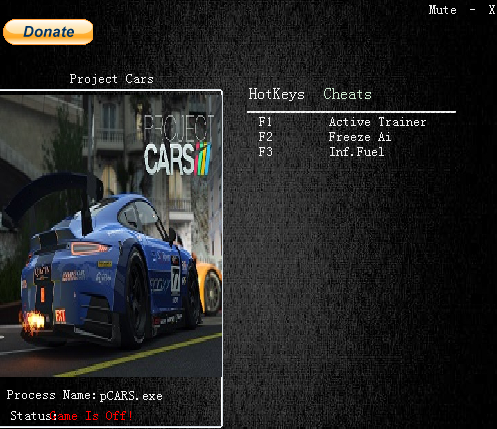This screenshot has width=497, height=429.
Task: Click the Donate button
Action: point(48,32)
